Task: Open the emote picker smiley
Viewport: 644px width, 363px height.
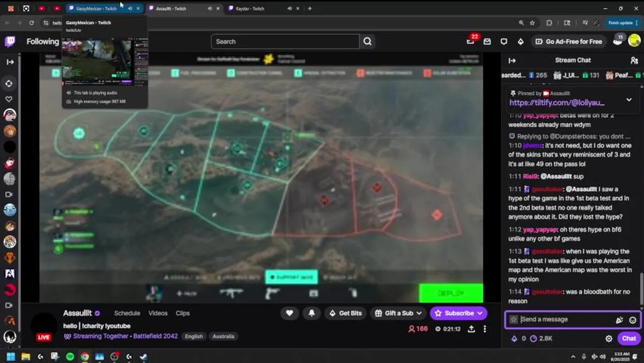Action: click(x=633, y=320)
